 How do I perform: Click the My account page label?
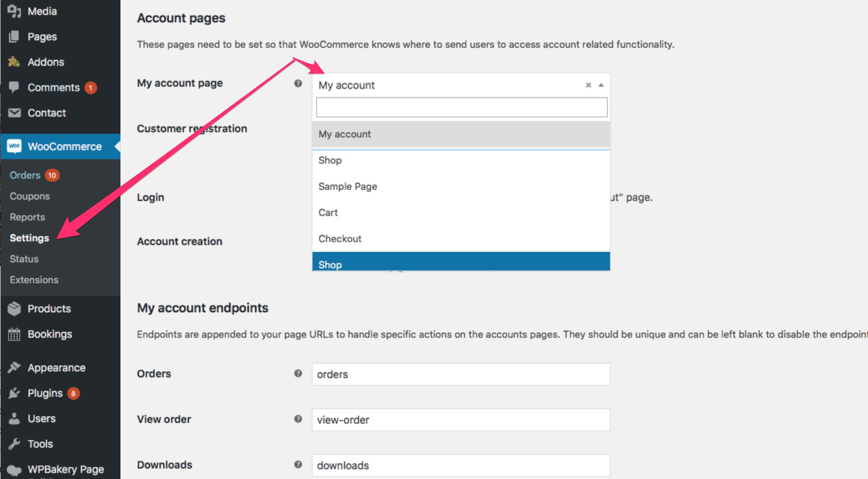[x=180, y=83]
